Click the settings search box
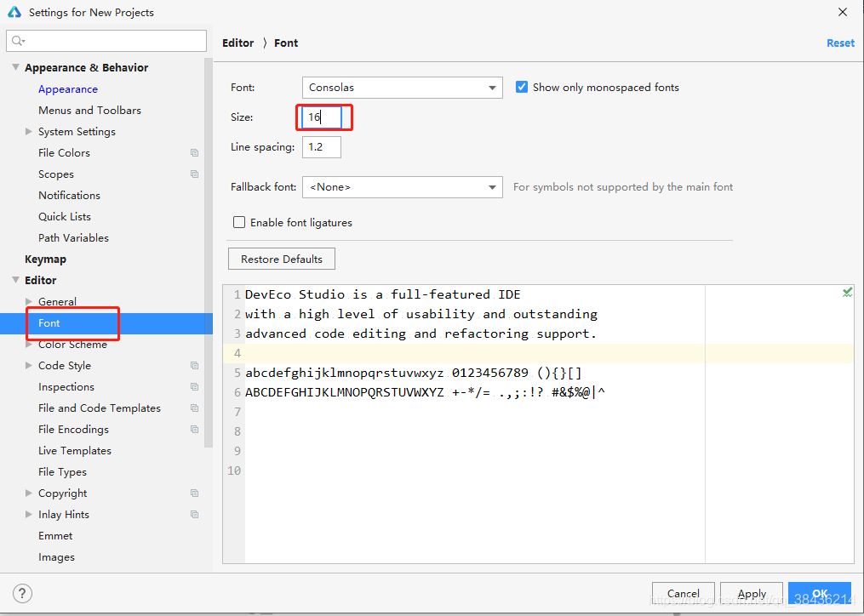Viewport: 864px width, 616px height. coord(106,41)
